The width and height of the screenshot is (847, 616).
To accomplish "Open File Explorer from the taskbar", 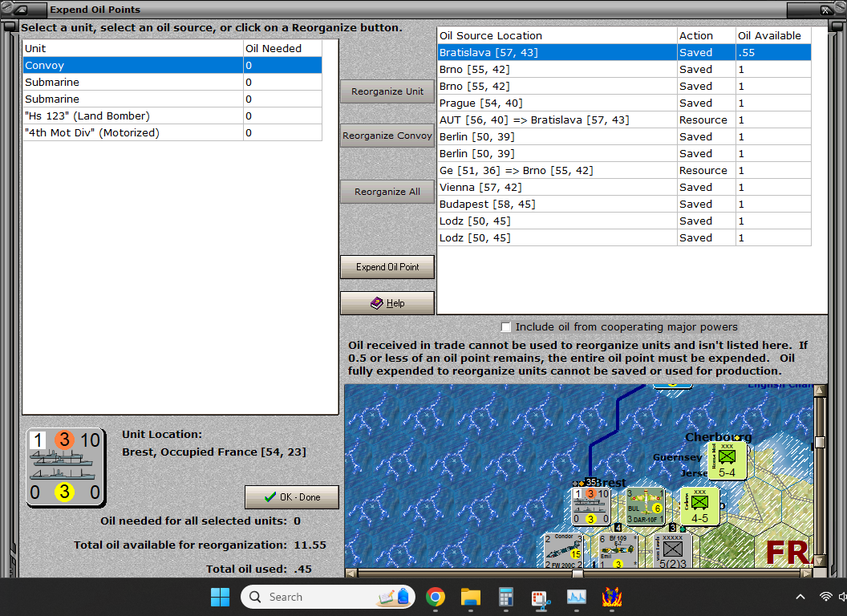I will click(x=471, y=597).
